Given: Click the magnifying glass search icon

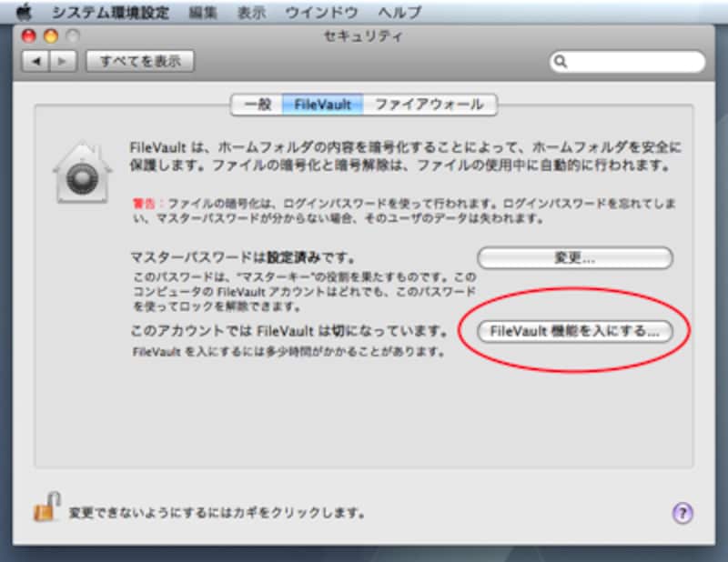Looking at the screenshot, I should (x=561, y=62).
